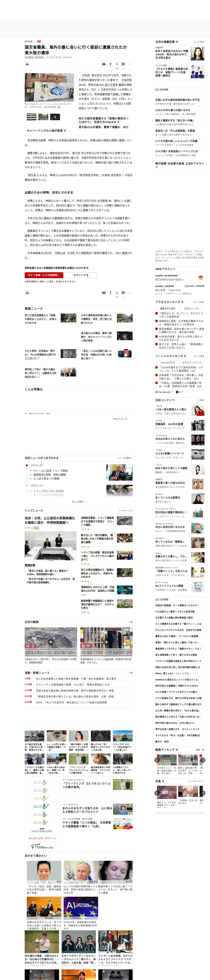Open three-dot menu under the login button
The image size is (210, 980).
(x=130, y=293)
